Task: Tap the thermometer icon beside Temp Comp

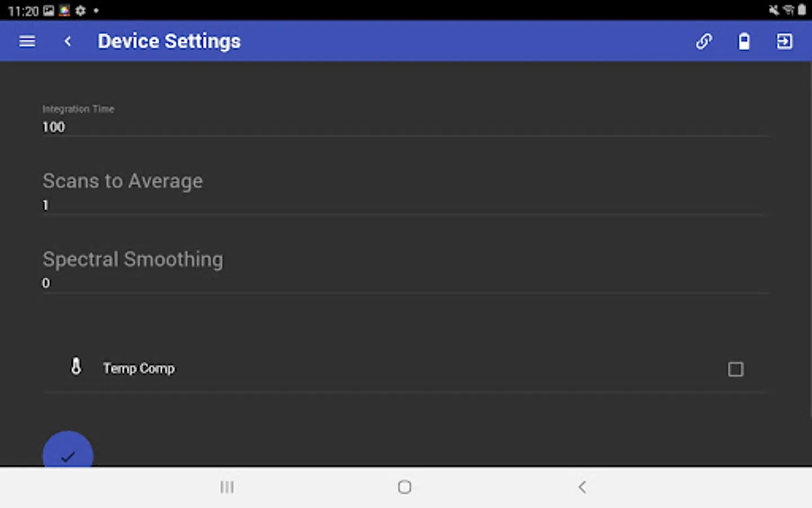Action: [x=76, y=367]
